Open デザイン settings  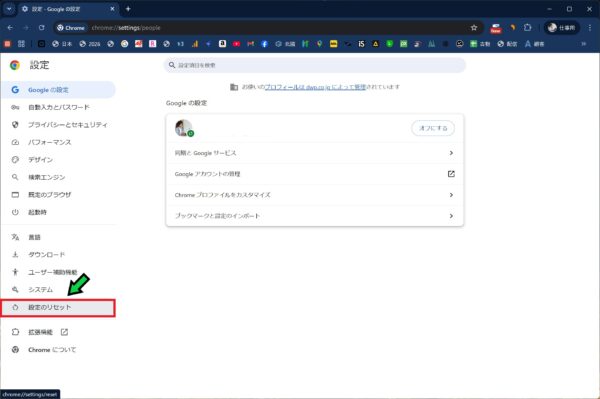[x=58, y=160]
